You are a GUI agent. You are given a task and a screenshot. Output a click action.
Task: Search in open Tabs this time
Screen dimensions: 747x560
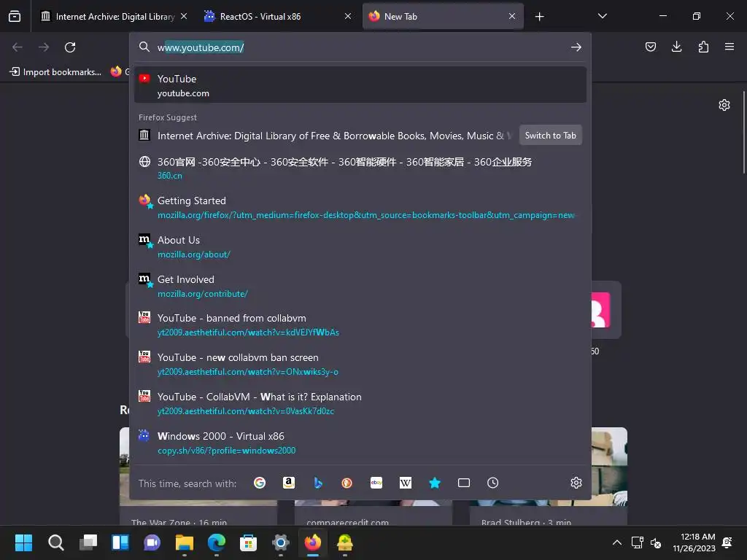pos(463,483)
